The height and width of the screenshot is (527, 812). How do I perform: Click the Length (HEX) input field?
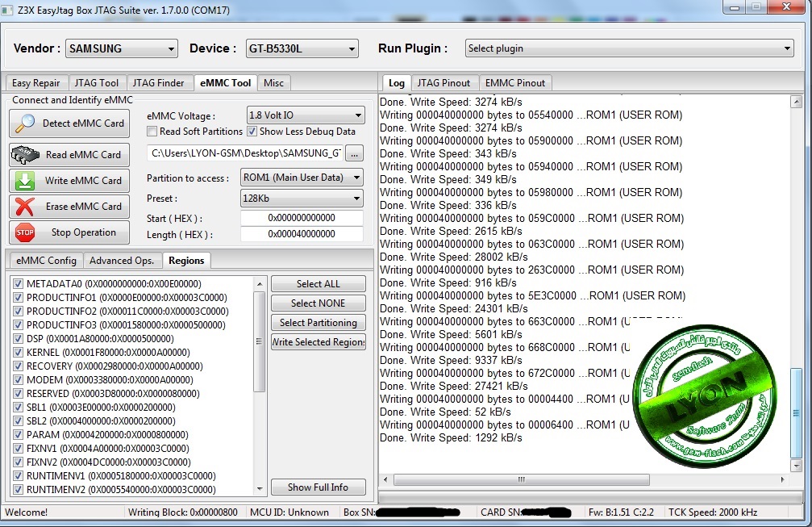pos(302,234)
